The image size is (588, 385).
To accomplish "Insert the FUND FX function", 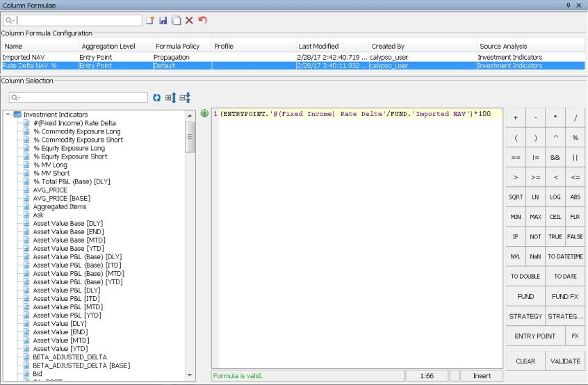I will [565, 296].
